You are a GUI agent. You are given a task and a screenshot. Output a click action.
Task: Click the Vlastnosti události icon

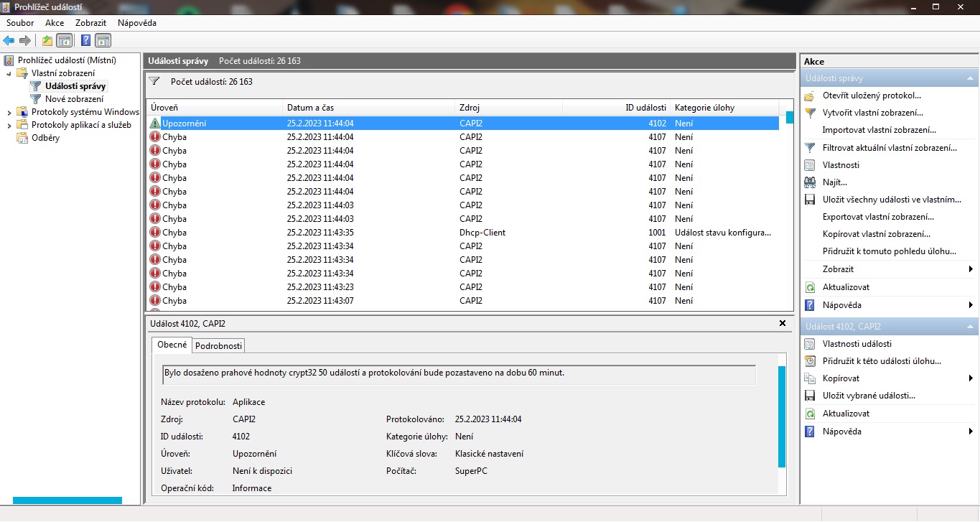[810, 344]
